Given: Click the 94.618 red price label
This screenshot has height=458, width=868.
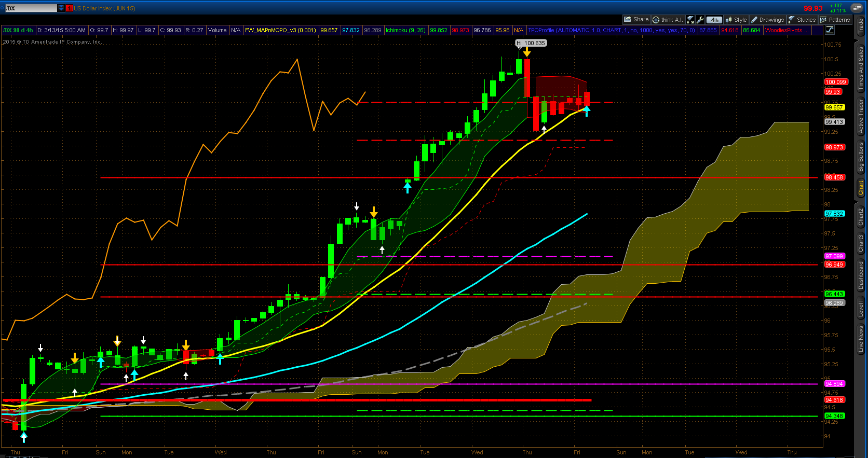Looking at the screenshot, I should tap(834, 400).
